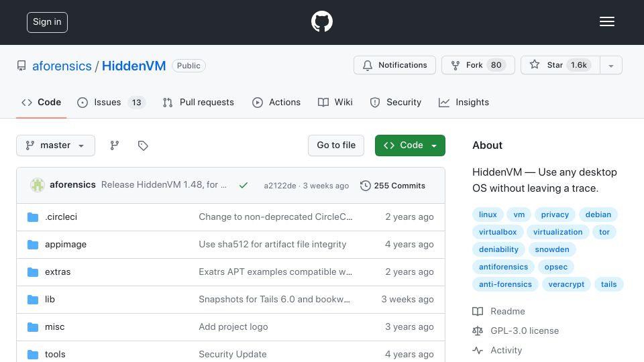Open commit 'Exatrs APT examples compatible w…'
Screen dimensions: 644x362
tap(276, 271)
